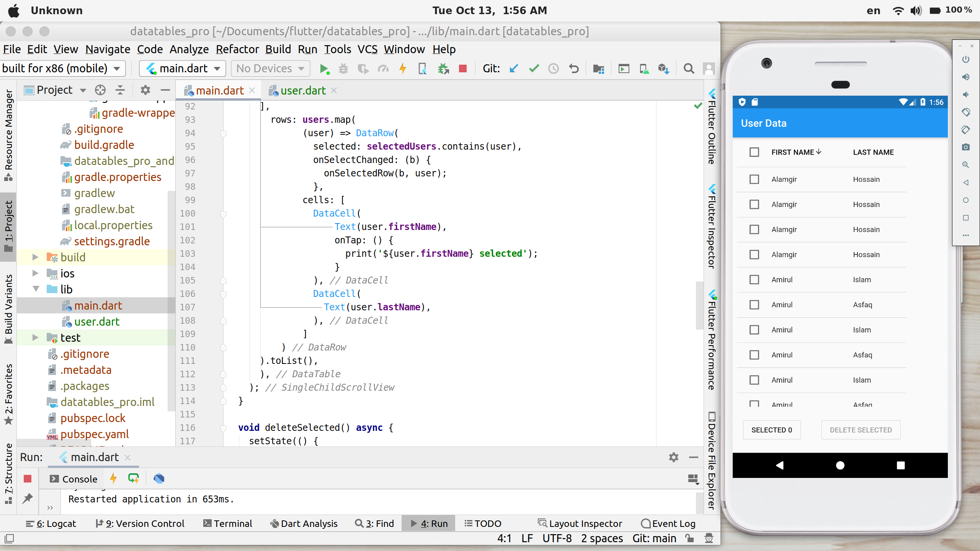Switch to the user.dart editor tab
The image size is (980, 551).
click(302, 91)
